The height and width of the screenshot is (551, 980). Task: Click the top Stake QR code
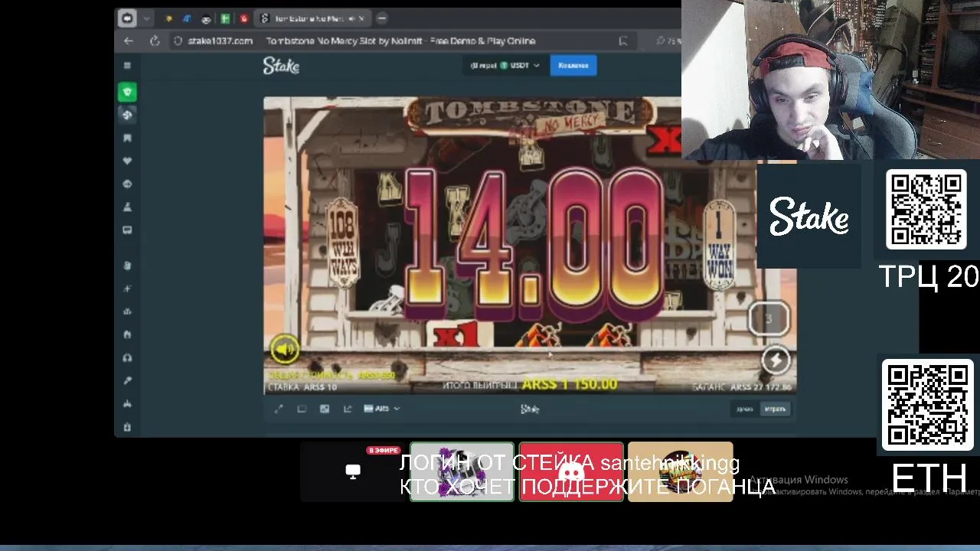[926, 210]
